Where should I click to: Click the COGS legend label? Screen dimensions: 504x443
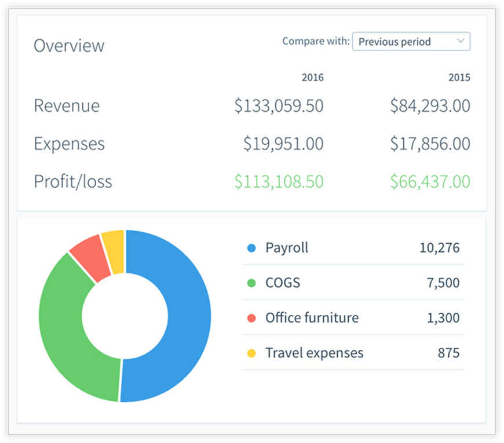pos(283,283)
